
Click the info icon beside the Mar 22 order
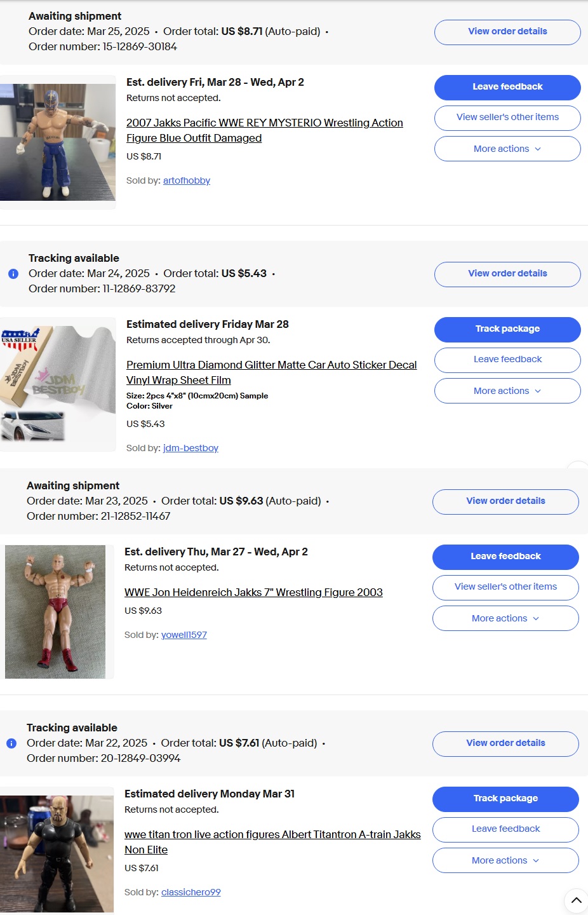pyautogui.click(x=11, y=743)
